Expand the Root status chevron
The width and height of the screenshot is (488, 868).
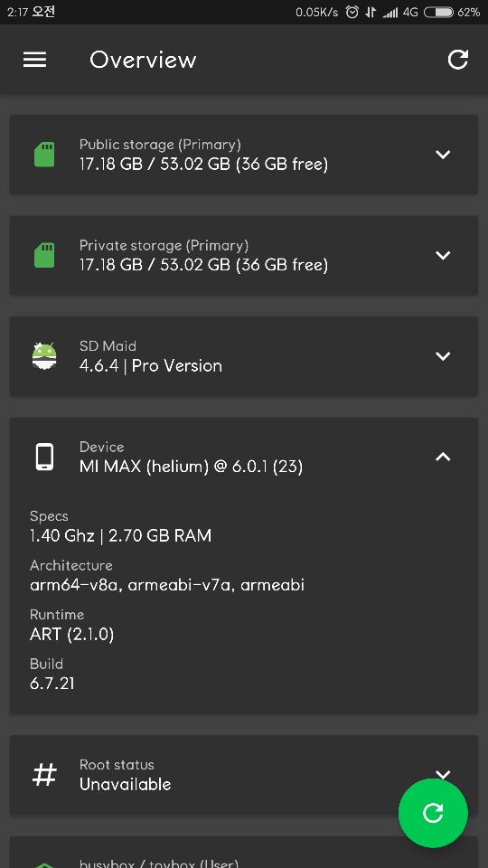[x=443, y=773]
